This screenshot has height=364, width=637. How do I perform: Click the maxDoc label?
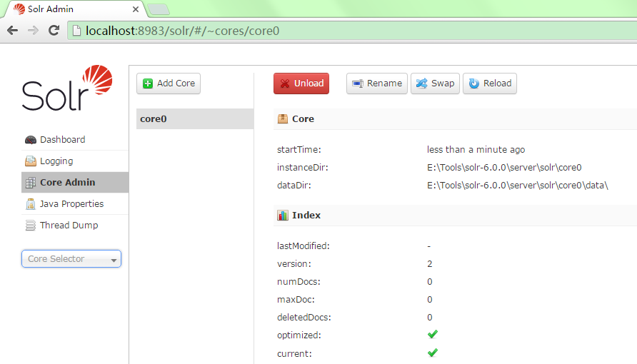[x=296, y=300]
